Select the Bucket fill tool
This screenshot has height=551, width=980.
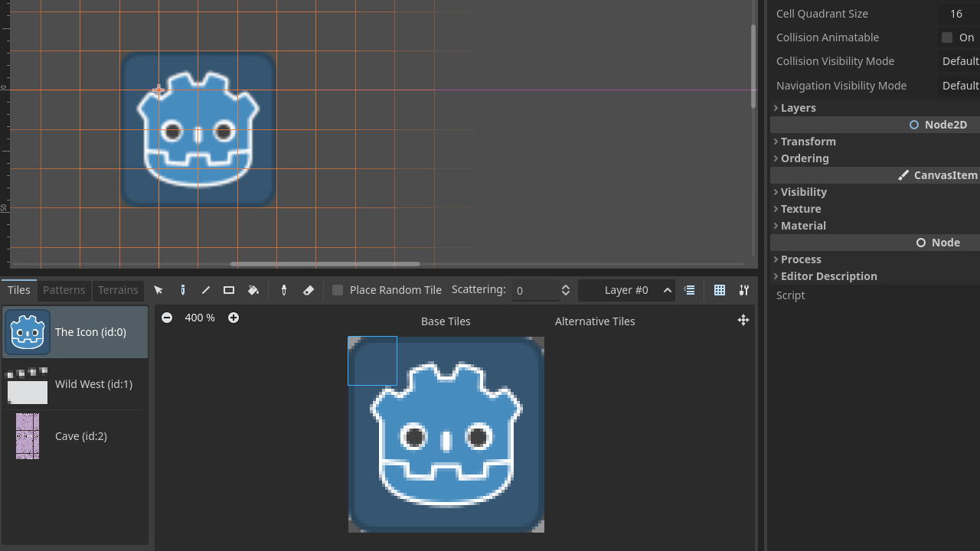click(x=253, y=290)
